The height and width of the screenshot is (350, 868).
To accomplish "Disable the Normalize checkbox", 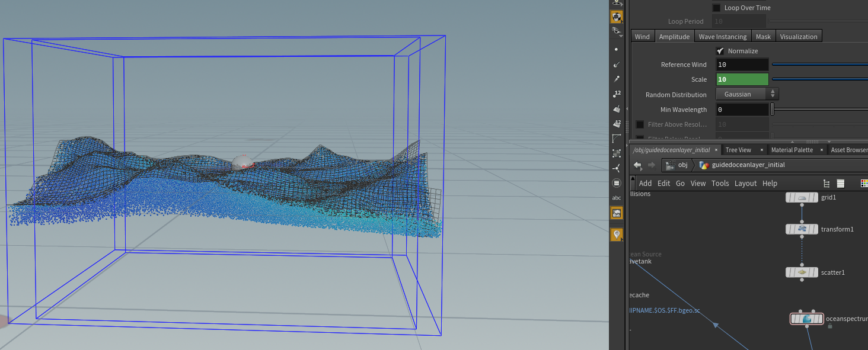I will coord(720,51).
